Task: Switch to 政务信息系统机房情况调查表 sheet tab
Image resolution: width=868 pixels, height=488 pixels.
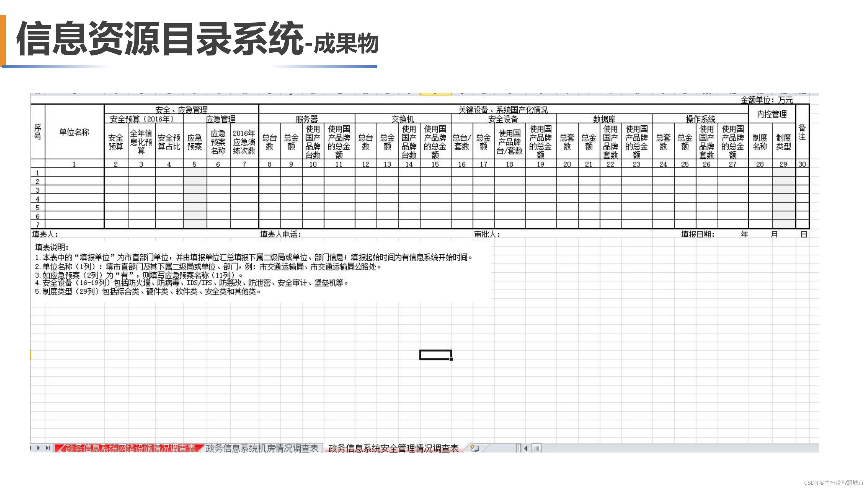Action: point(262,448)
